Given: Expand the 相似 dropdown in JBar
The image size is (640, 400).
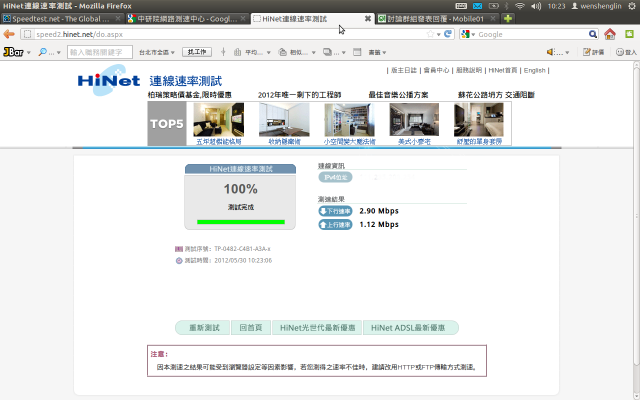Looking at the screenshot, I should point(313,53).
